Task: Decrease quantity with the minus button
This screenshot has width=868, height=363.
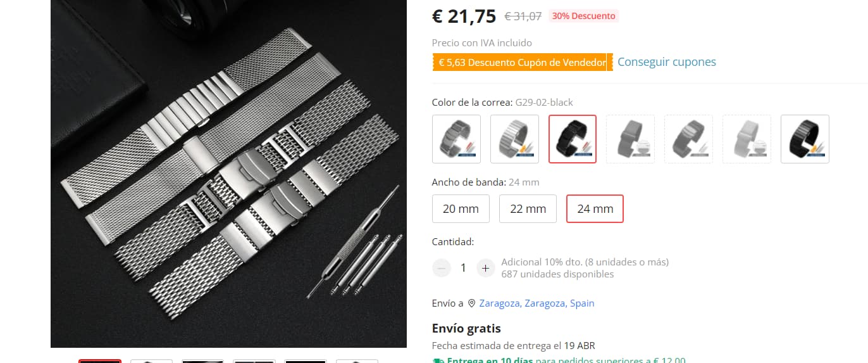Action: pos(442,268)
